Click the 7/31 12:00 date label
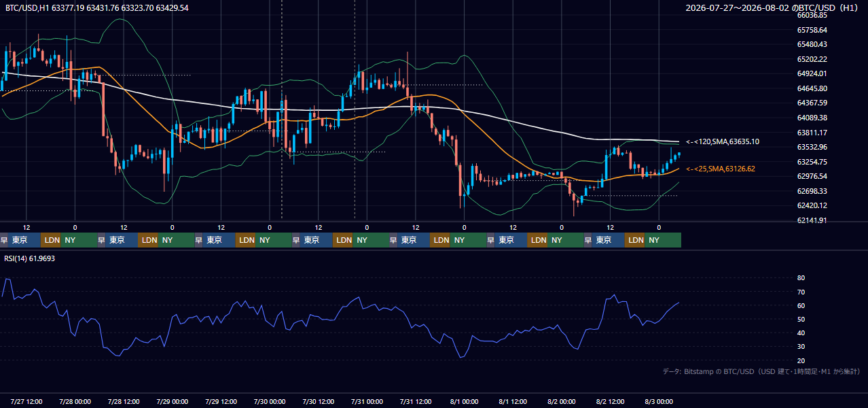Viewport: 868px width, 408px height. point(416,401)
